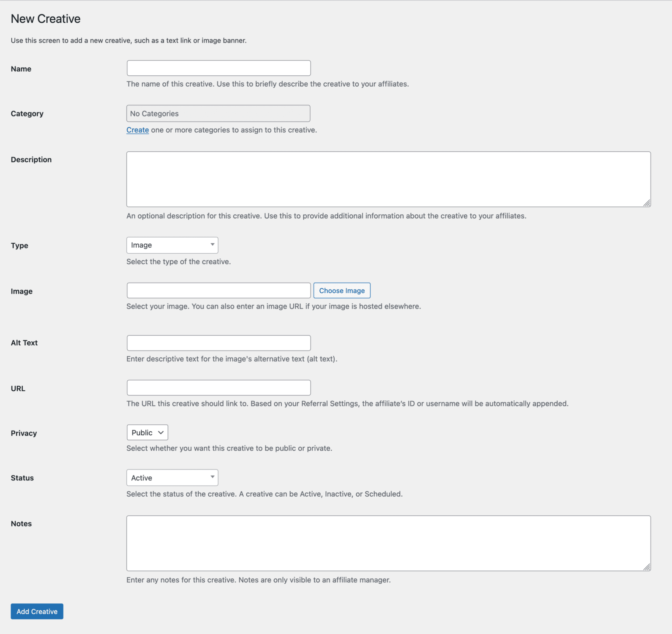672x634 pixels.
Task: Click inside the Name text field
Action: 218,68
